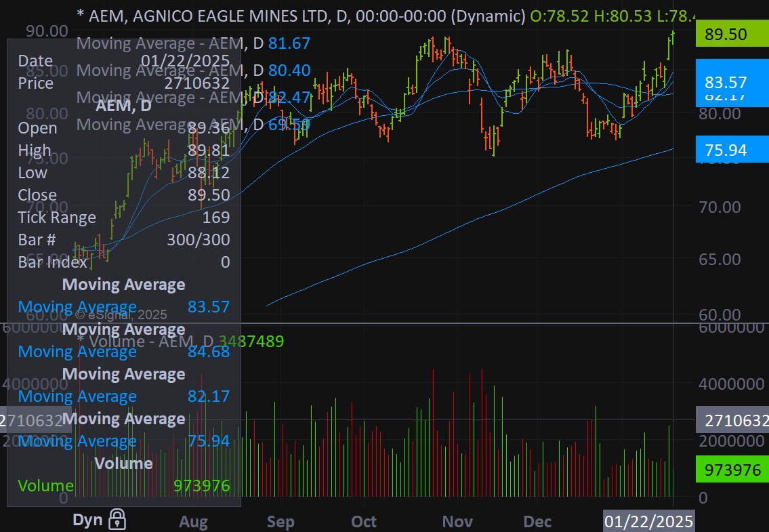
Task: Click the High row value 89.81
Action: point(209,150)
